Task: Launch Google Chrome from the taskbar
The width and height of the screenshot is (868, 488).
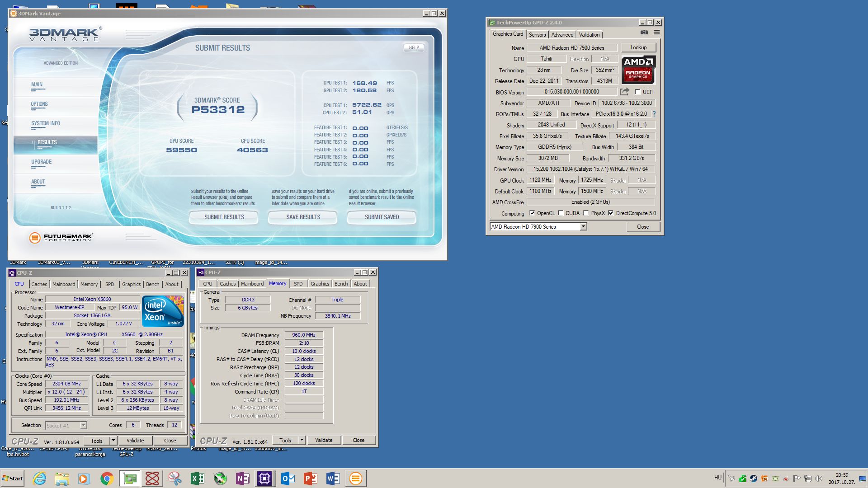Action: [x=107, y=479]
